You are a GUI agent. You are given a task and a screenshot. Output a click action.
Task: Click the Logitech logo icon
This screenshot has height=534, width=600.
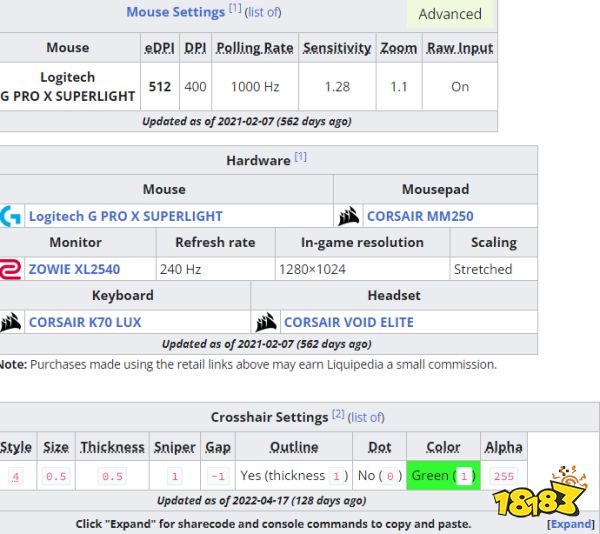click(x=11, y=216)
